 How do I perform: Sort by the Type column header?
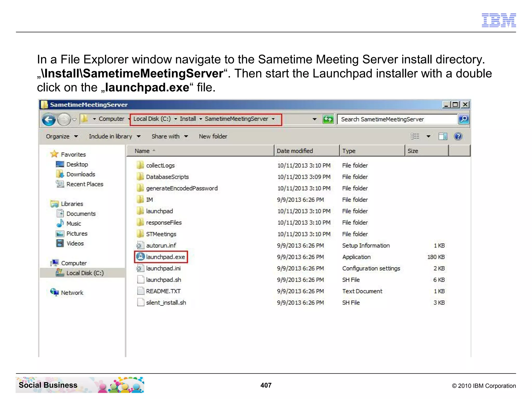[x=372, y=151]
